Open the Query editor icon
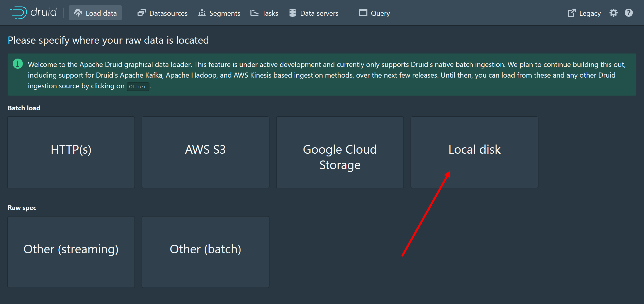This screenshot has height=304, width=644. (x=363, y=12)
